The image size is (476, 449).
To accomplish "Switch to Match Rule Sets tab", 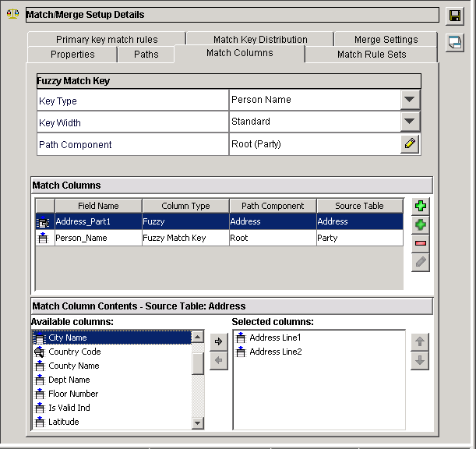I will click(372, 55).
